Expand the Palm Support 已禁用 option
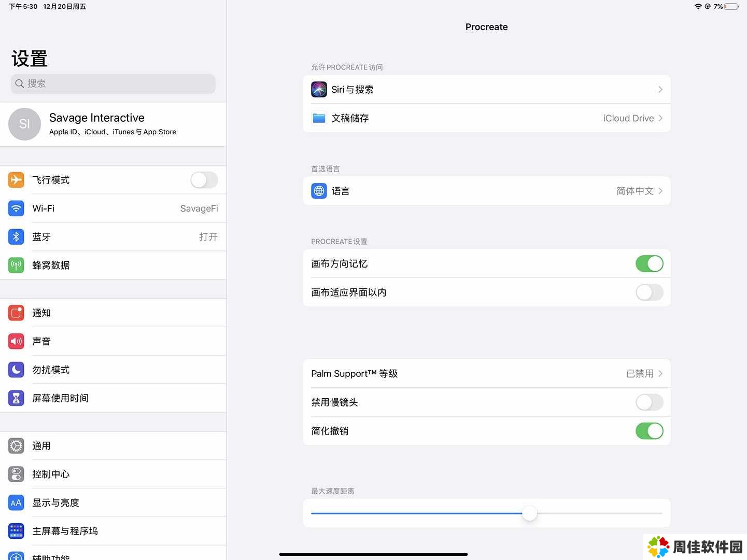This screenshot has height=560, width=747. point(660,374)
